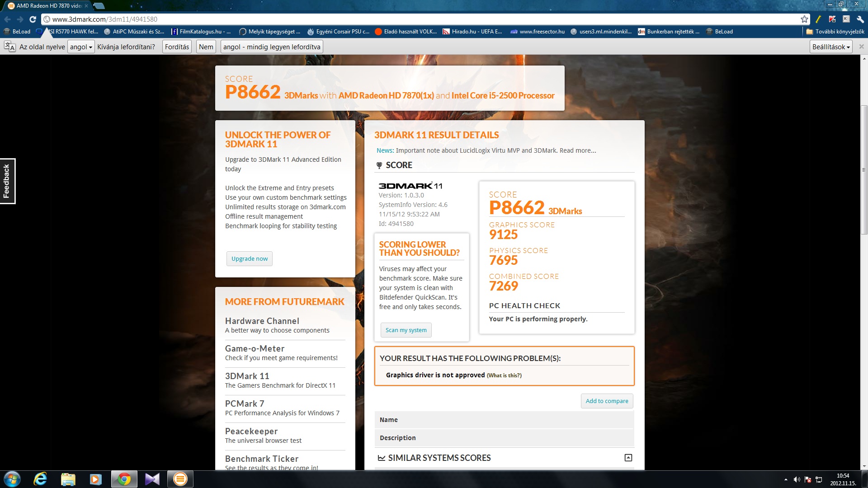Open the Egyéni Corsair PSU bookmark
868x488 pixels.
click(x=339, y=32)
